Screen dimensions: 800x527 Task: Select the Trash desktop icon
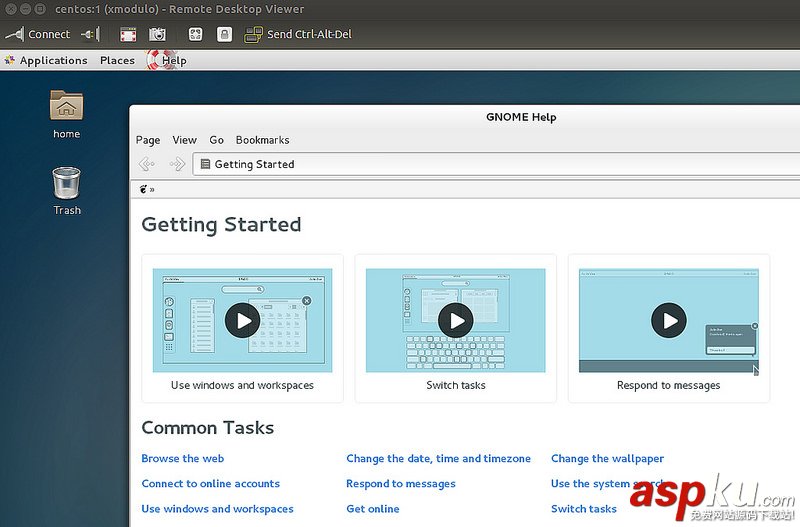coord(67,191)
